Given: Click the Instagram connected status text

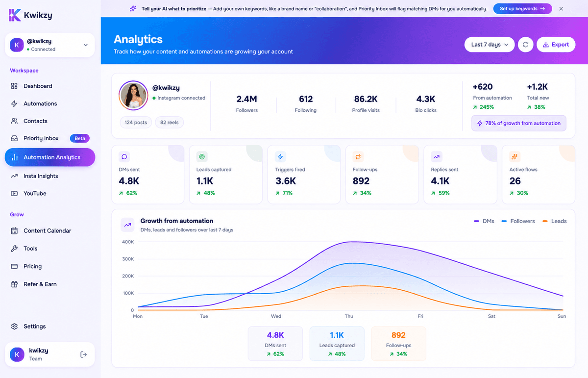Looking at the screenshot, I should pyautogui.click(x=181, y=98).
